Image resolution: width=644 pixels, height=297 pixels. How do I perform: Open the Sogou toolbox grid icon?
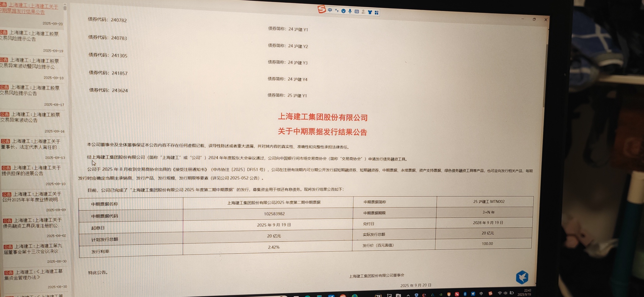click(x=376, y=13)
